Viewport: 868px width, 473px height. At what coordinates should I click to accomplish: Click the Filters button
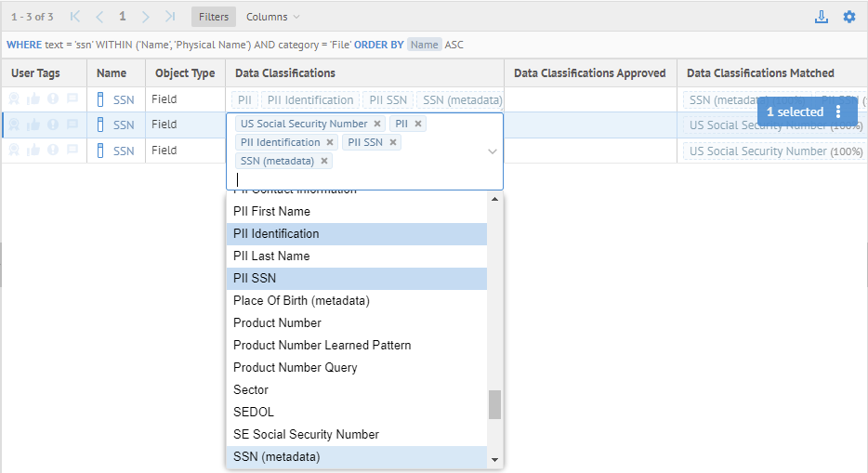click(214, 17)
